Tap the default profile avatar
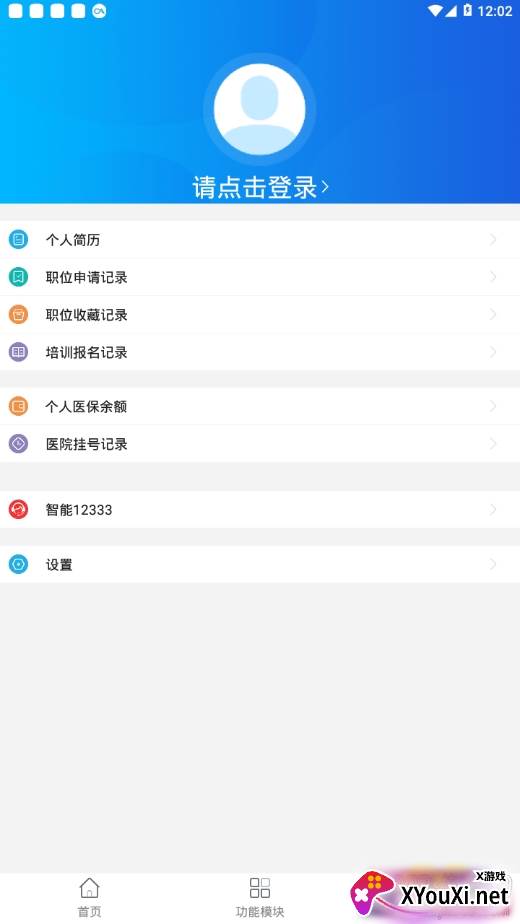 tap(259, 110)
